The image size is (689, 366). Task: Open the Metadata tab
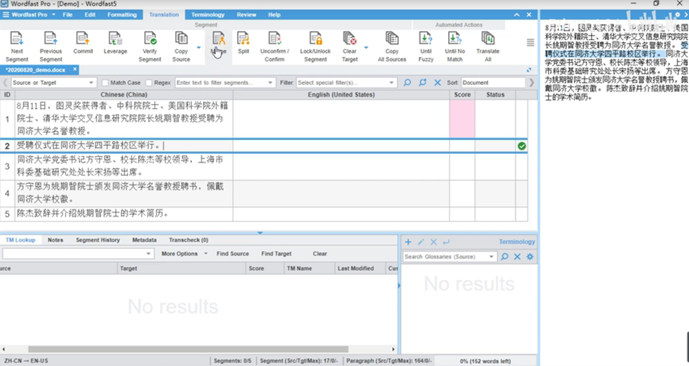pyautogui.click(x=144, y=240)
